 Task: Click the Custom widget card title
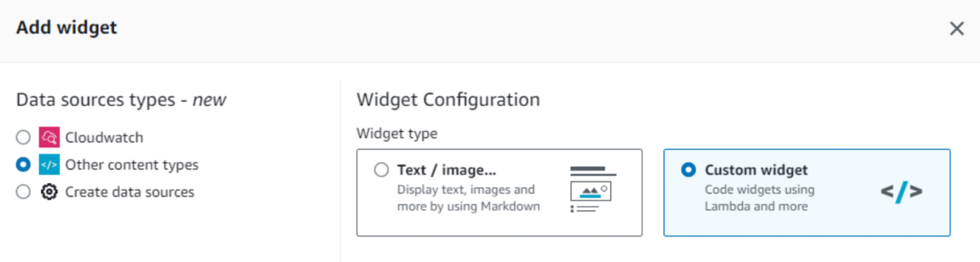click(756, 170)
